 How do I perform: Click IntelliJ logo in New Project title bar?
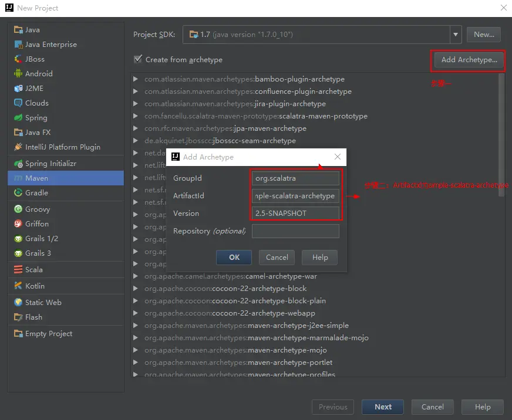tap(9, 8)
